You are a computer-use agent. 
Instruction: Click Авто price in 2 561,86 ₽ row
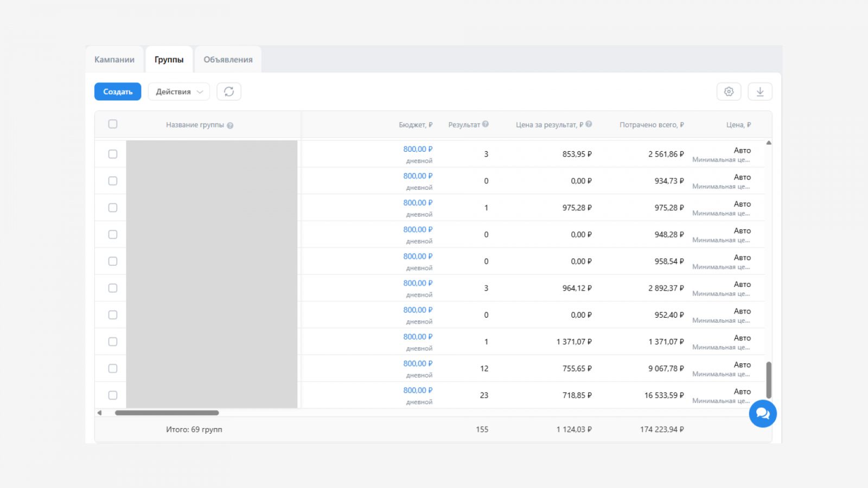(742, 150)
